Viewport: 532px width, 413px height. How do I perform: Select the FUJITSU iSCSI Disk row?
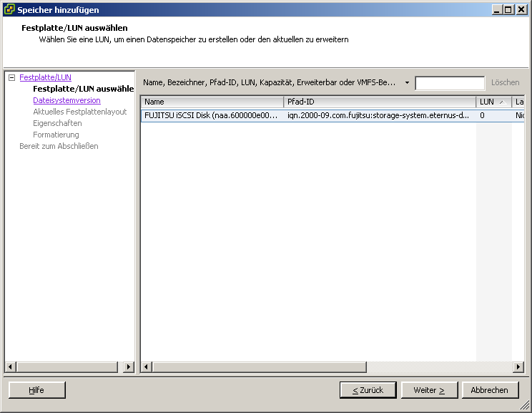tap(211, 115)
